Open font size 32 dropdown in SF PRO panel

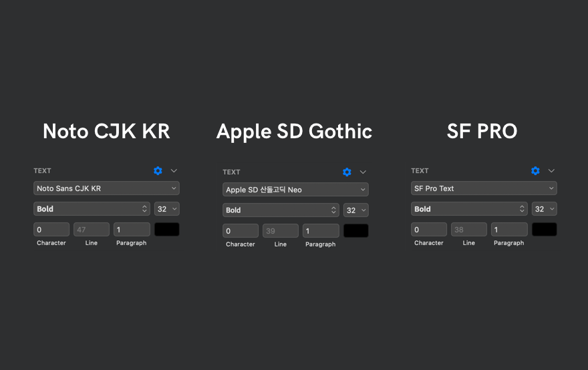point(545,209)
